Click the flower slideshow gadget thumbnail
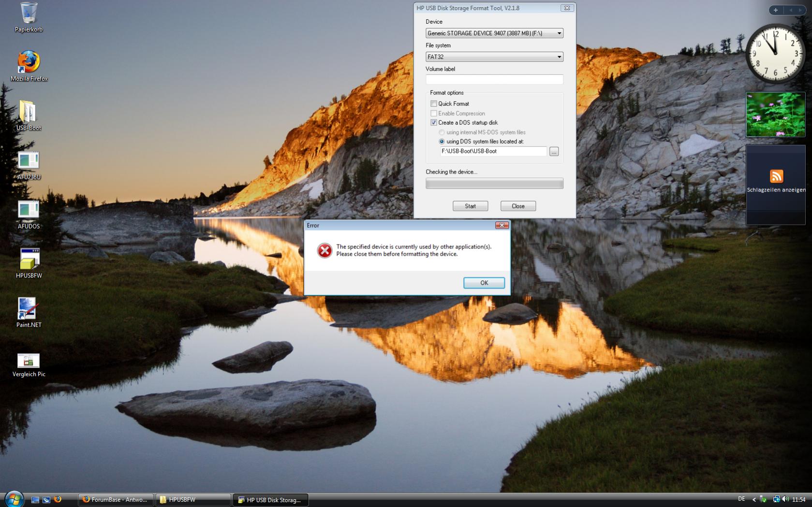Image resolution: width=812 pixels, height=507 pixels. [x=775, y=115]
